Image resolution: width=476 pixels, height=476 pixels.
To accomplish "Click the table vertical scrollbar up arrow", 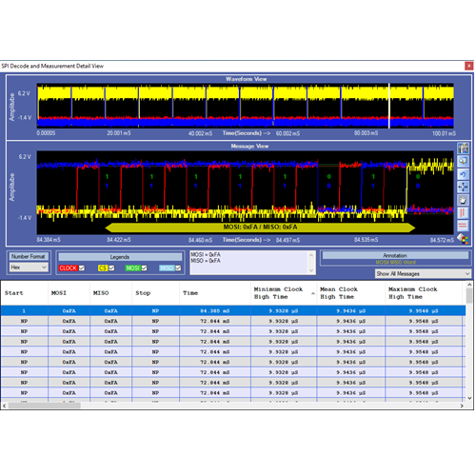I will pos(469,285).
